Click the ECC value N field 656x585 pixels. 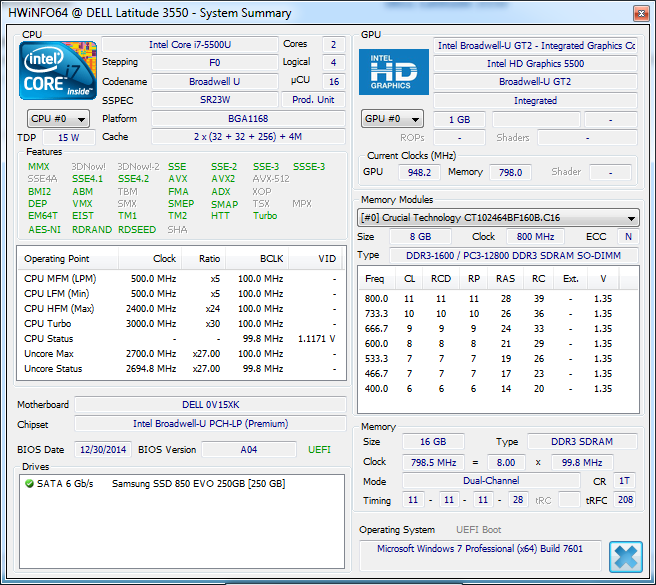click(x=628, y=236)
